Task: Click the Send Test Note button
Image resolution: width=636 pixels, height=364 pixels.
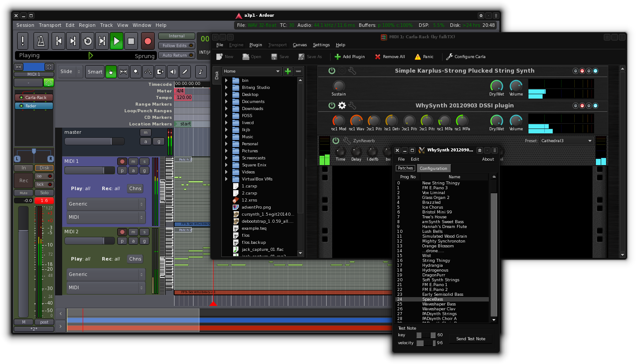Action: [470, 339]
